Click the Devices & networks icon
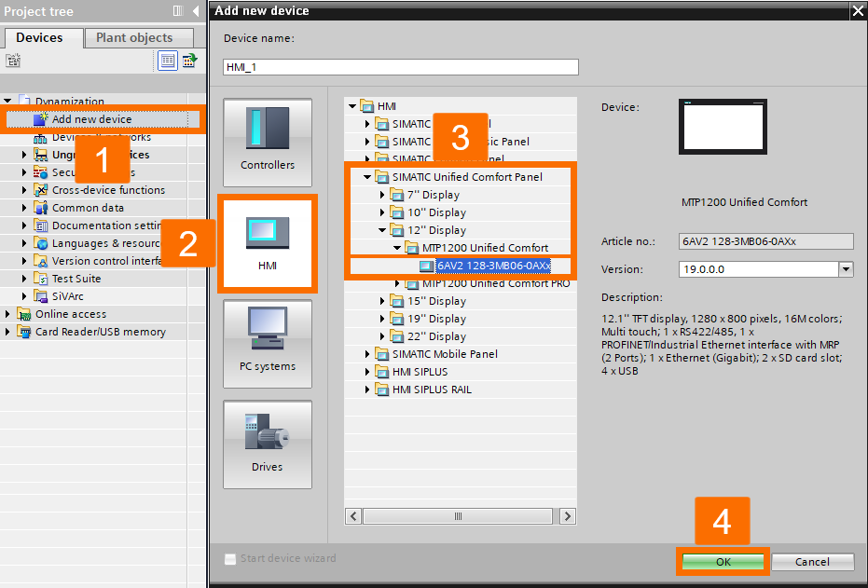868x588 pixels. pyautogui.click(x=40, y=137)
